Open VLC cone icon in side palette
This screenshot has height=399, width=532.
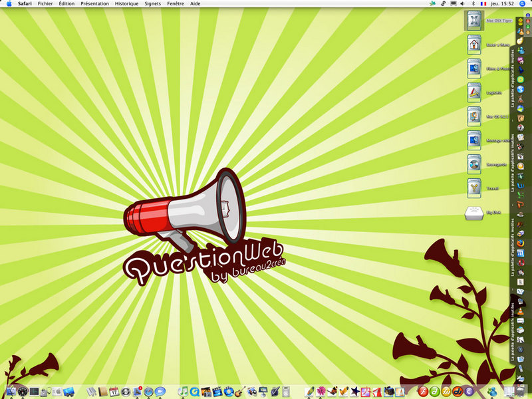pyautogui.click(x=521, y=311)
